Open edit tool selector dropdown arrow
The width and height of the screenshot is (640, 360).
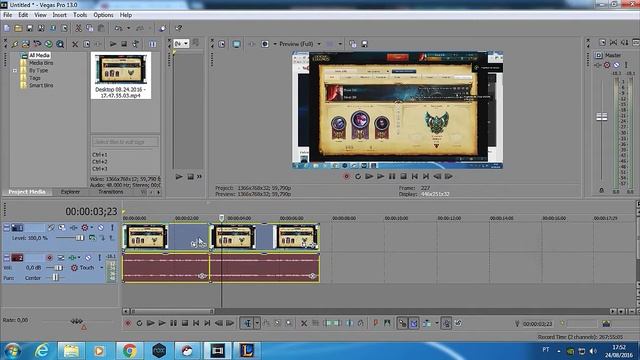pos(257,323)
